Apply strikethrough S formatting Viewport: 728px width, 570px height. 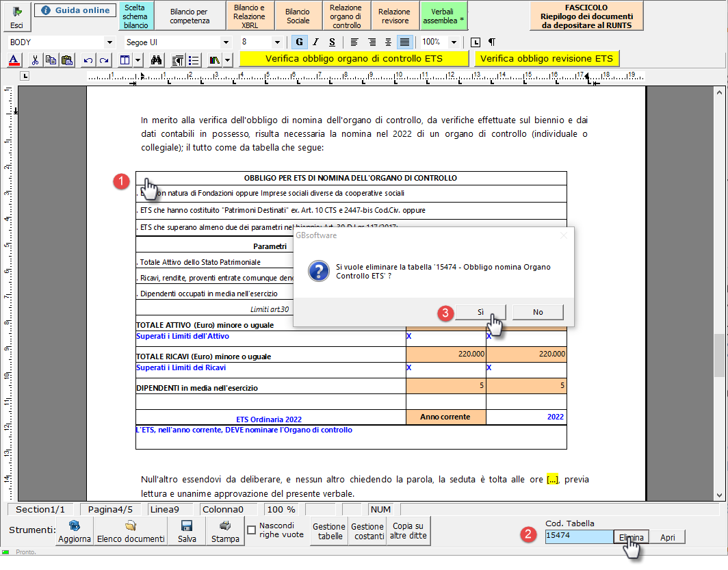(x=332, y=42)
